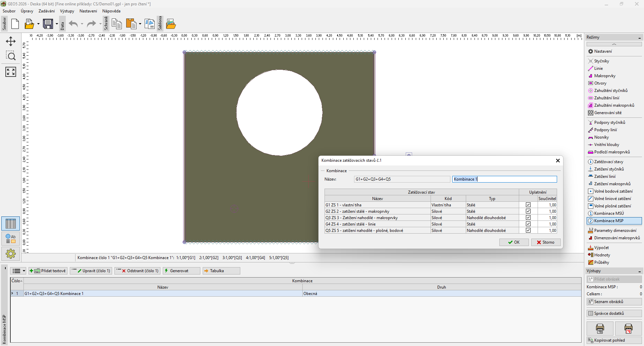Activate the zoom region magnifier tool
The image size is (644, 346).
click(x=11, y=56)
